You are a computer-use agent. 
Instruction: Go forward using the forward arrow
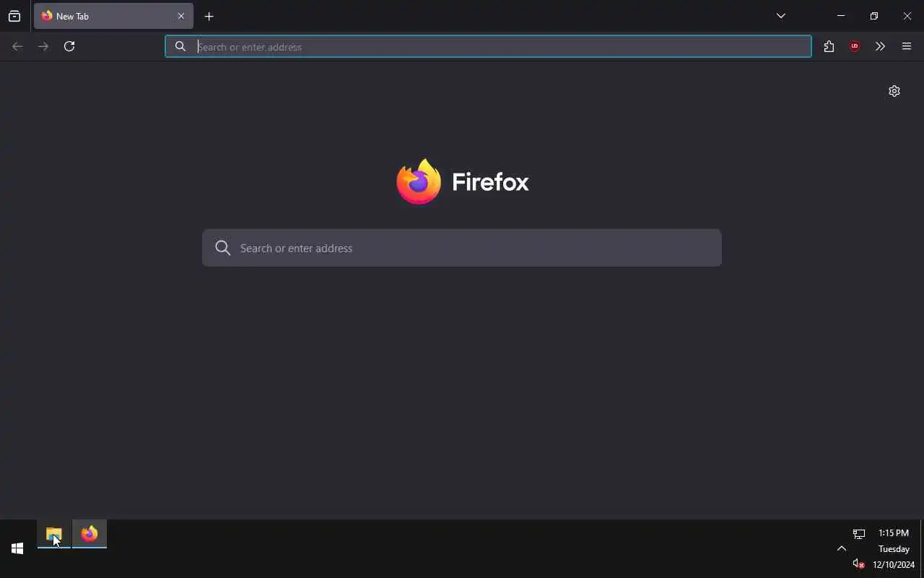point(43,46)
